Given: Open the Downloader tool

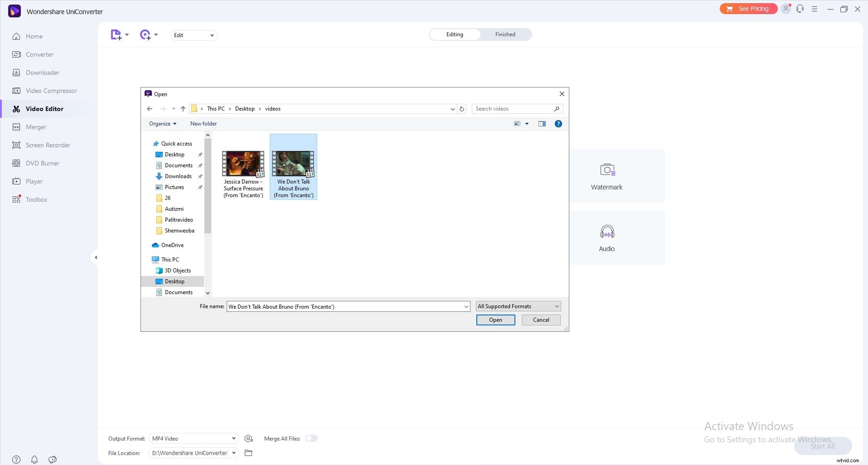Looking at the screenshot, I should [42, 72].
